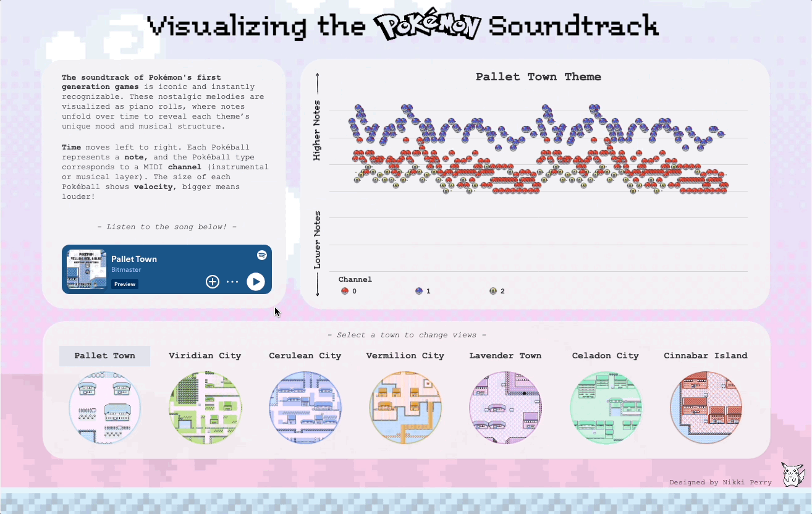The width and height of the screenshot is (812, 514).
Task: Click the Celadon City map circle
Action: tap(606, 407)
